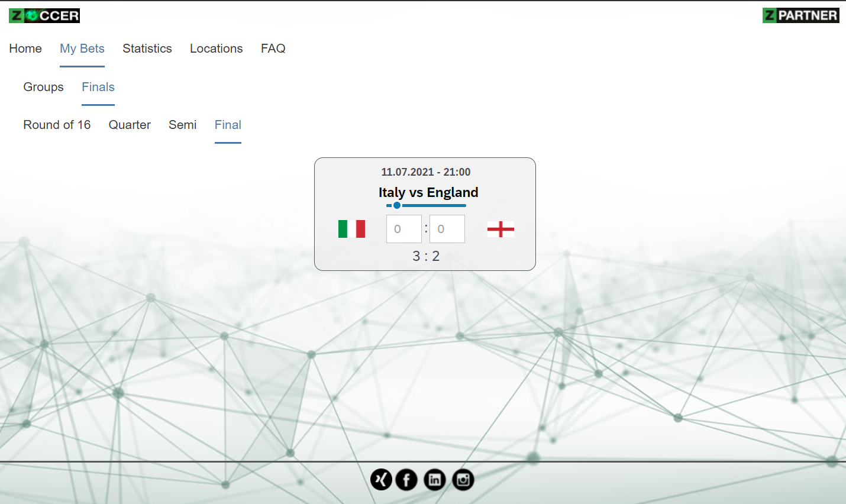
Task: Open the Xing social icon
Action: (x=381, y=480)
